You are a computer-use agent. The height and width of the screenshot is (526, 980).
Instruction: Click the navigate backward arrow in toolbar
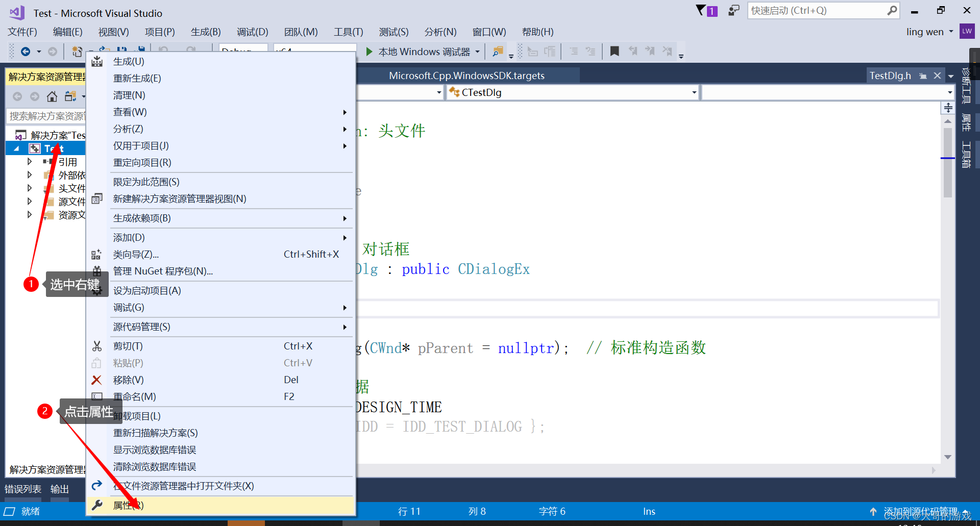(x=26, y=52)
